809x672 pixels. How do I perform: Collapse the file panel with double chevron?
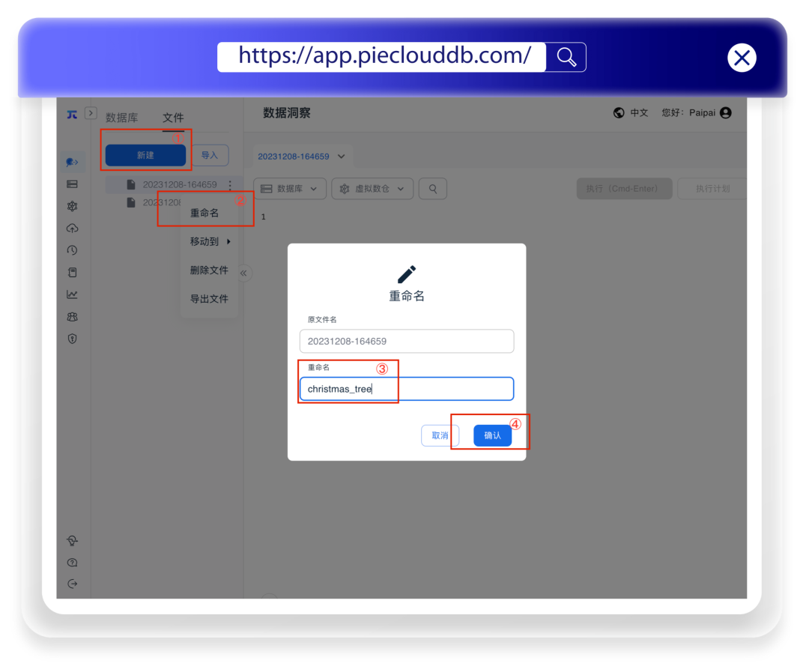pos(243,273)
